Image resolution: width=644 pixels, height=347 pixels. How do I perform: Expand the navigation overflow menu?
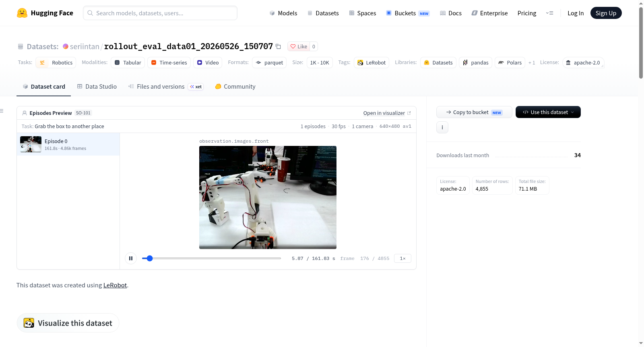pyautogui.click(x=549, y=13)
